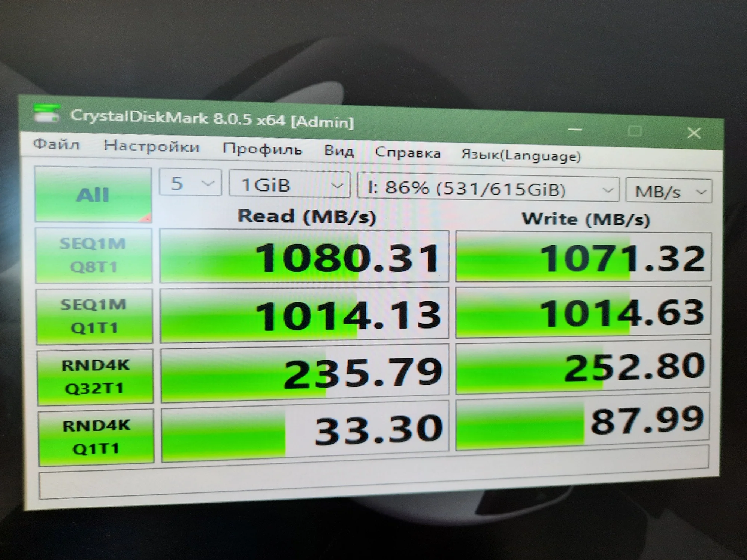Run the RND4K Q1T1 benchmark

point(96,437)
